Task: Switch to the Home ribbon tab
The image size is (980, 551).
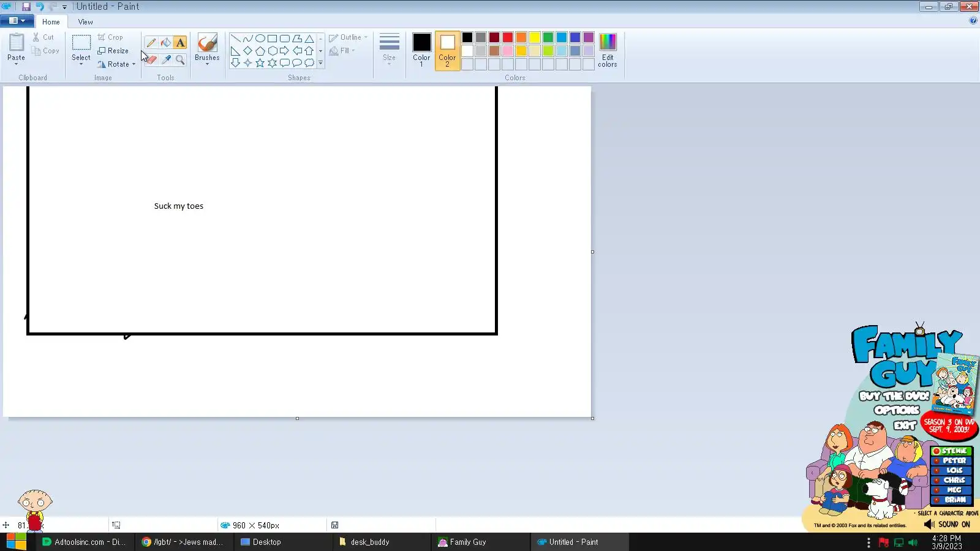Action: click(x=51, y=22)
